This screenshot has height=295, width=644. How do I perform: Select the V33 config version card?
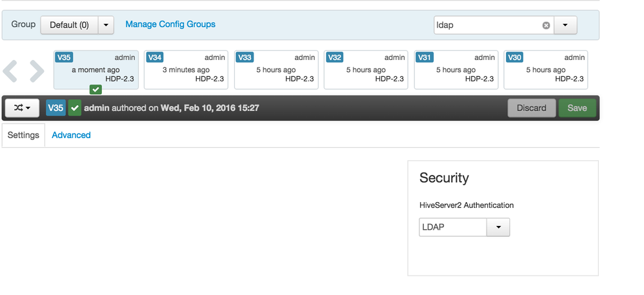point(276,70)
